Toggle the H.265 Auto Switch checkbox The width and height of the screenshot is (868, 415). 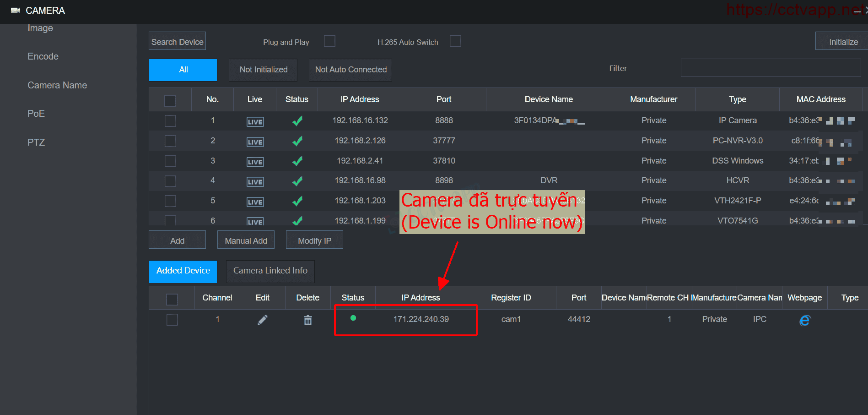[455, 41]
